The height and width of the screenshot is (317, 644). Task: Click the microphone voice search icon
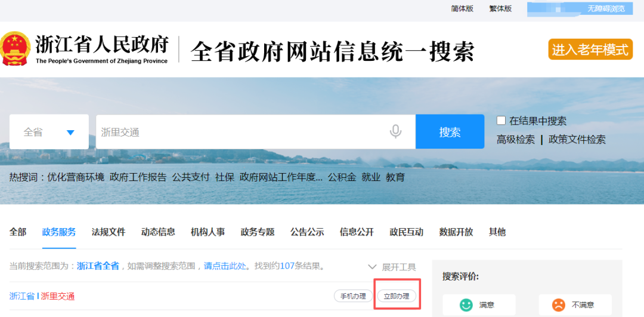coord(395,131)
